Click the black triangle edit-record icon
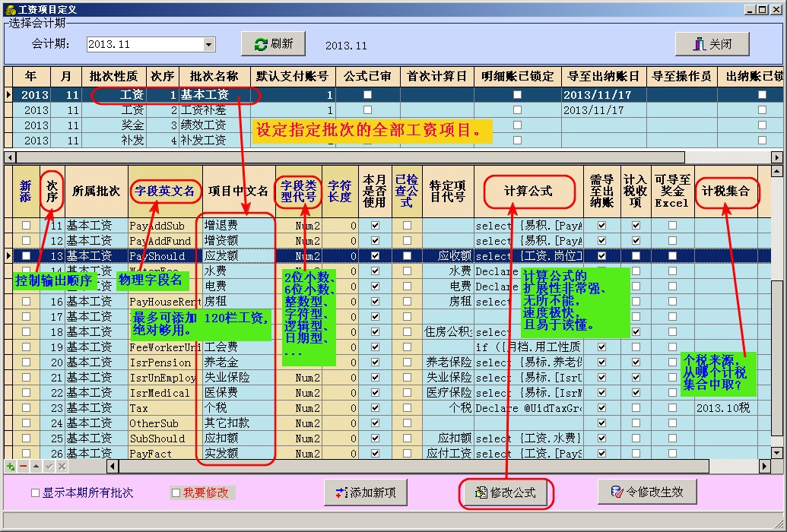The image size is (787, 532). tap(36, 466)
